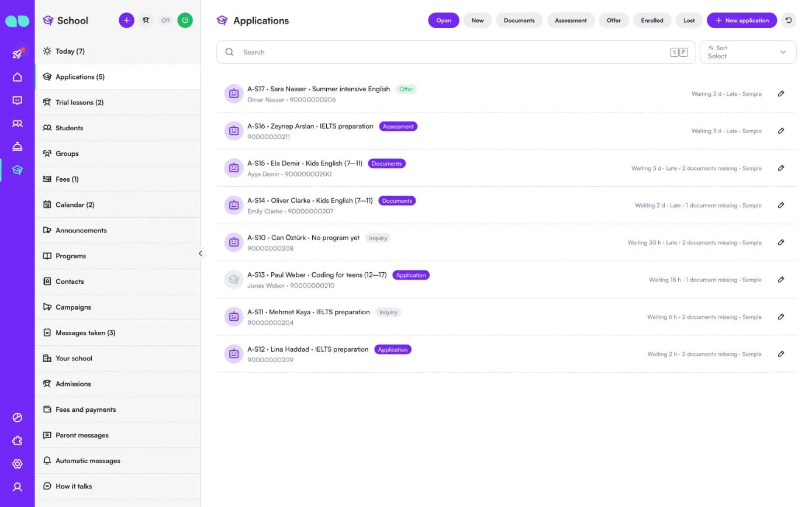
Task: Open Campaigns in the sidebar
Action: (118, 307)
